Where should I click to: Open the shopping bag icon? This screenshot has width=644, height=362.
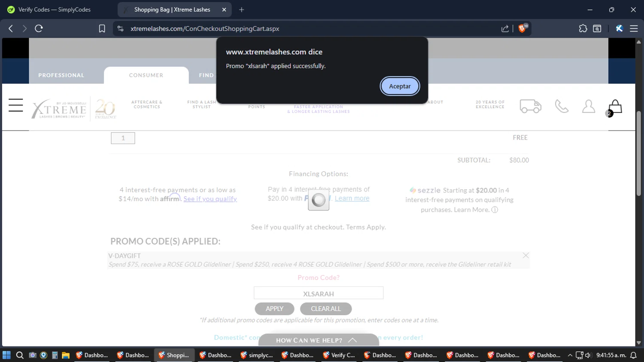615,107
